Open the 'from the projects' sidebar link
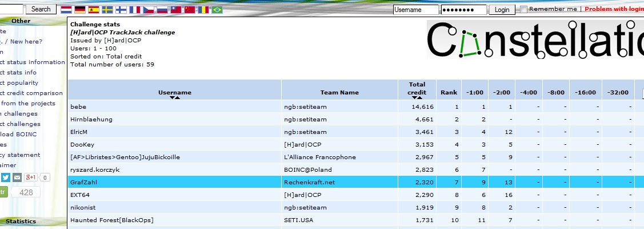 29,103
